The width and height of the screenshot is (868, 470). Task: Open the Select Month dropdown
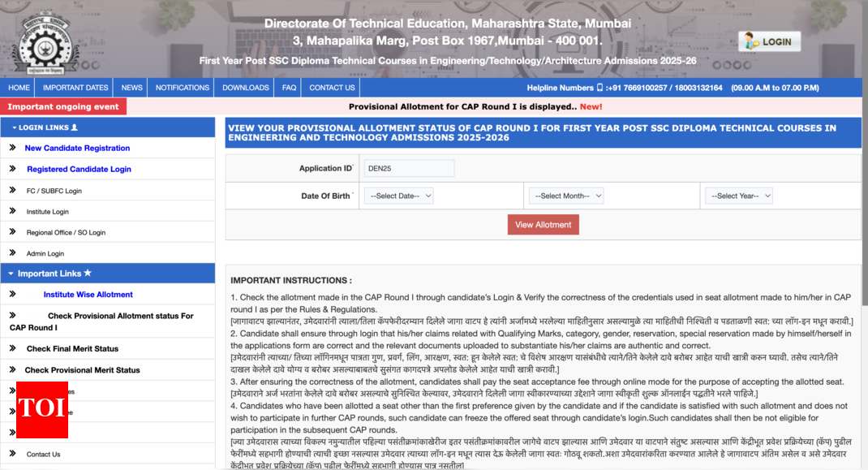(x=565, y=196)
